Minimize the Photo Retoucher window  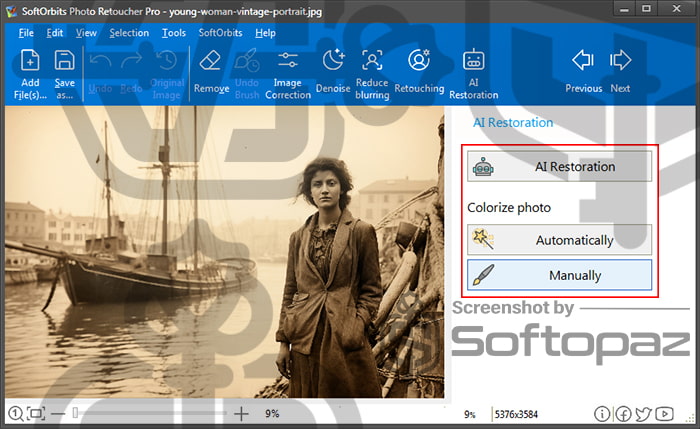coord(625,9)
